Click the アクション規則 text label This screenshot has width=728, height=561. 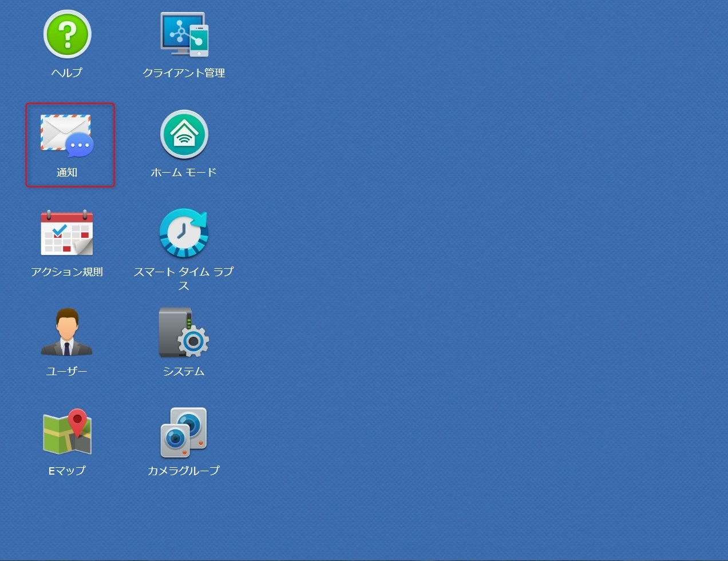[67, 272]
